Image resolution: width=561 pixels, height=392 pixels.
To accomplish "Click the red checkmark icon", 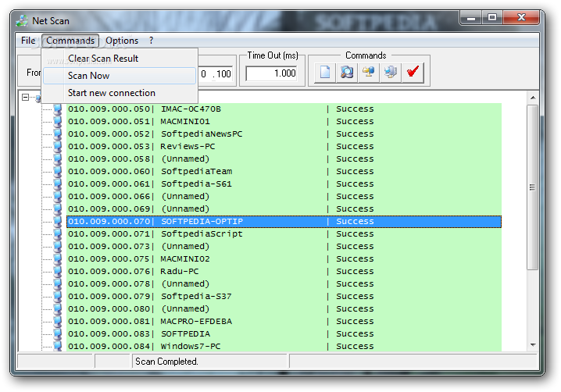I will (x=413, y=73).
